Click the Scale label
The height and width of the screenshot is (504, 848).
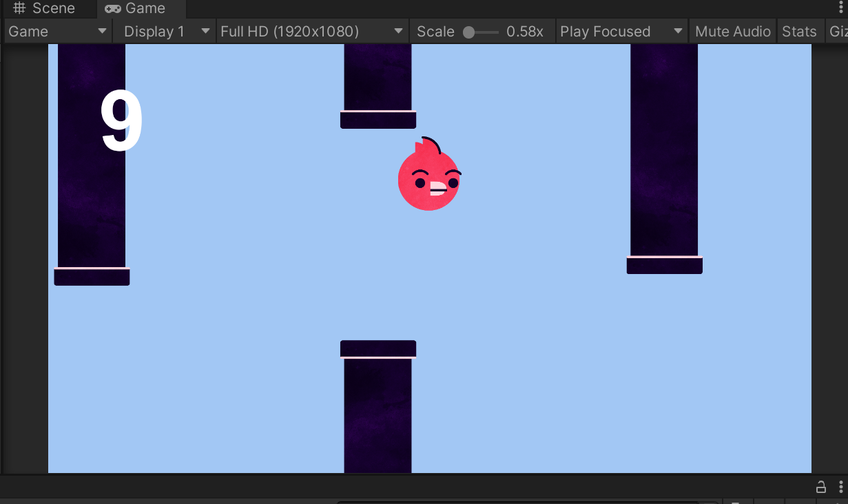coord(435,32)
